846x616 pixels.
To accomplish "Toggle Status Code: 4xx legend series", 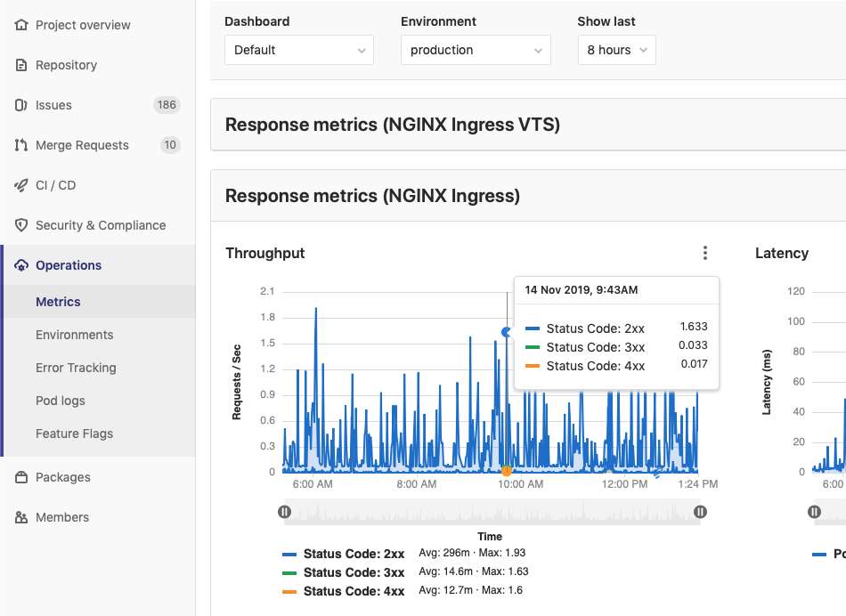I will click(x=354, y=591).
